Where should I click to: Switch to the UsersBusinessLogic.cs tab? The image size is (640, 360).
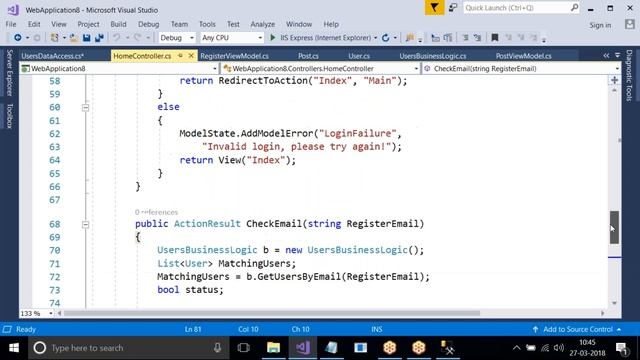click(x=433, y=56)
